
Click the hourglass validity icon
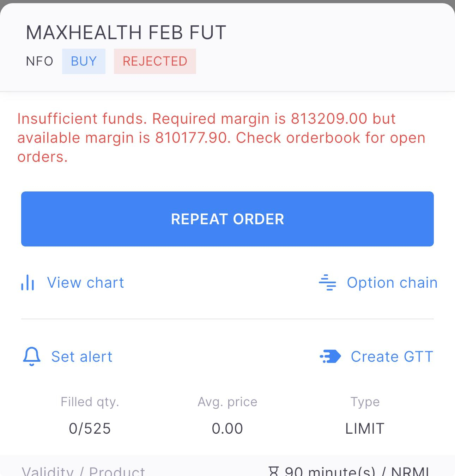[274, 472]
